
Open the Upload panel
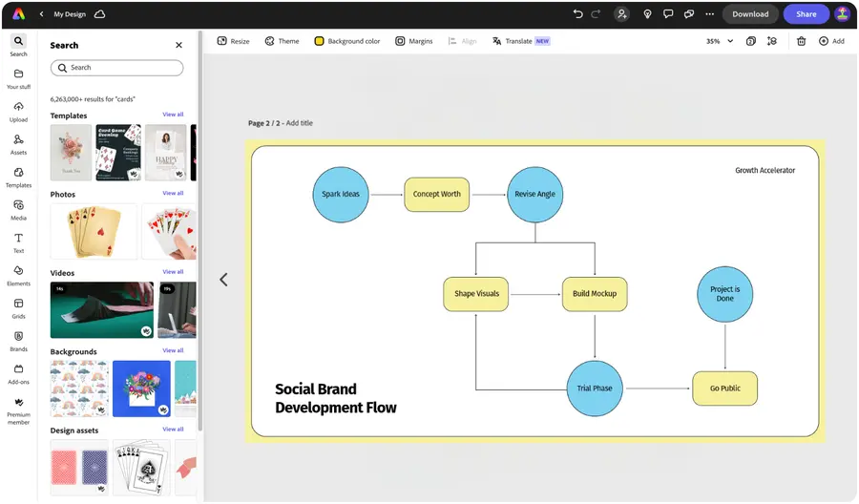[18, 112]
